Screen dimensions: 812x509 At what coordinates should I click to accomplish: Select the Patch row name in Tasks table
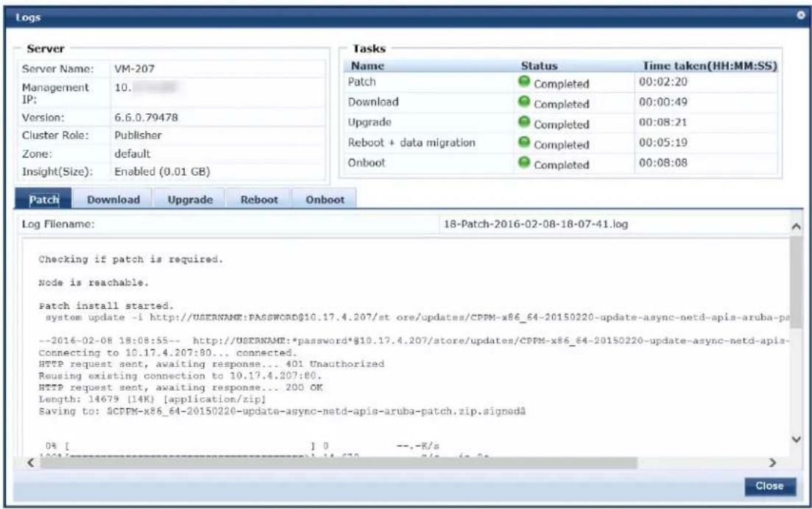[362, 82]
